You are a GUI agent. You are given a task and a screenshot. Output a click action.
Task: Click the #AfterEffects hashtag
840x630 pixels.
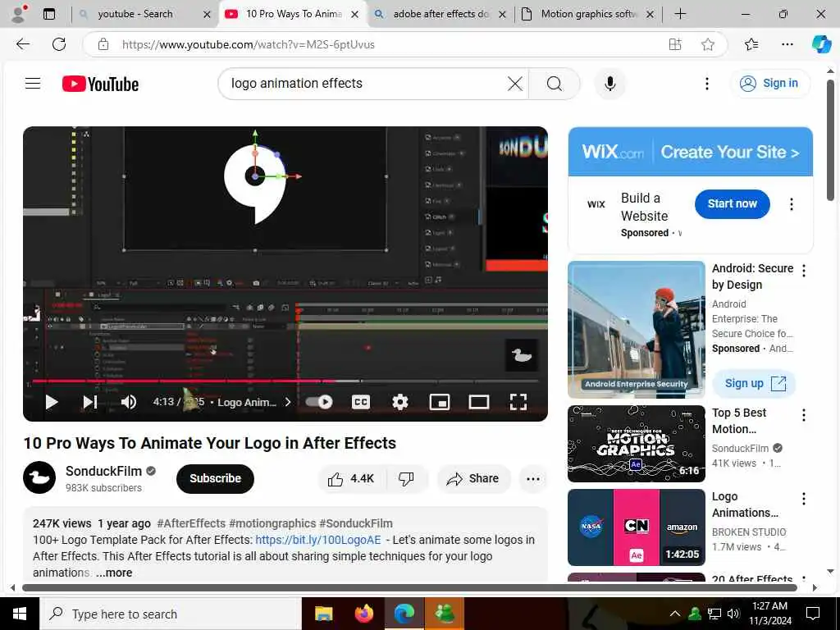pos(190,523)
